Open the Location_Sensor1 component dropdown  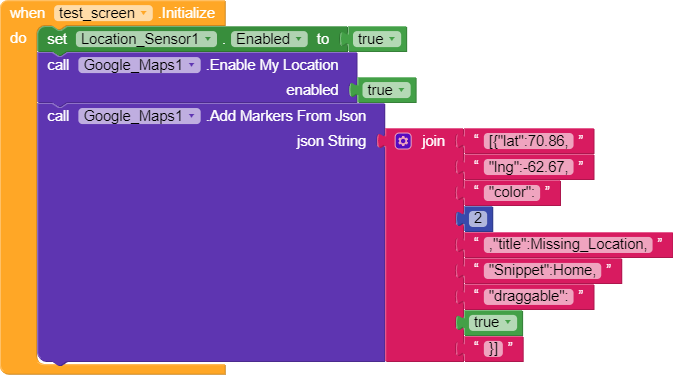[146, 39]
